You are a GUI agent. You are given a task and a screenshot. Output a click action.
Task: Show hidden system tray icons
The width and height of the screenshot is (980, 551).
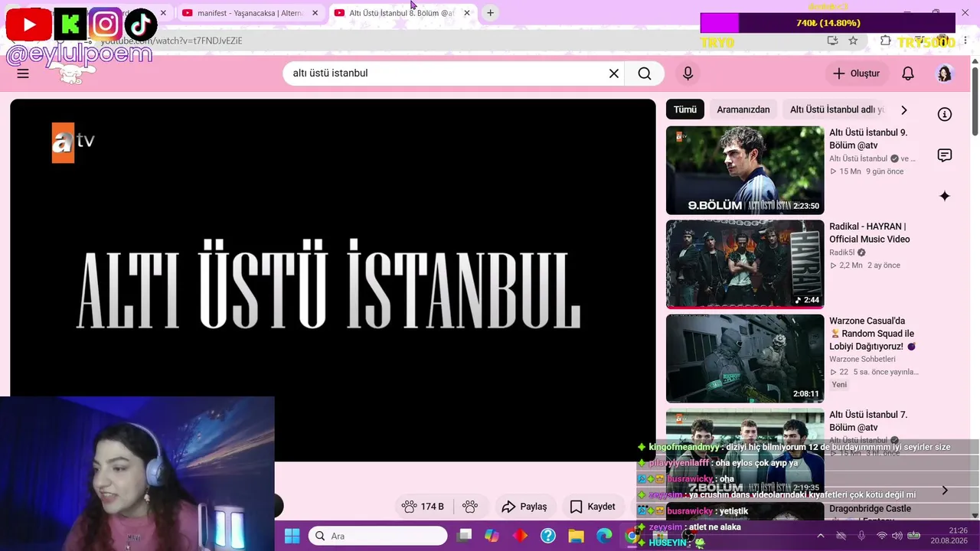[820, 536]
